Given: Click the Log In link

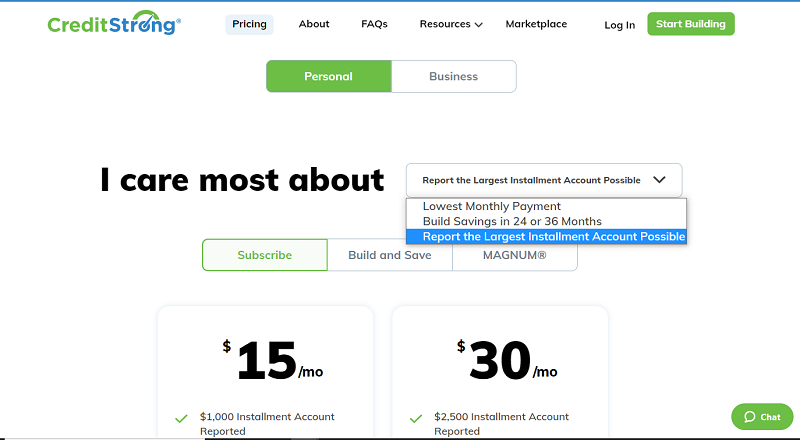Looking at the screenshot, I should point(619,25).
